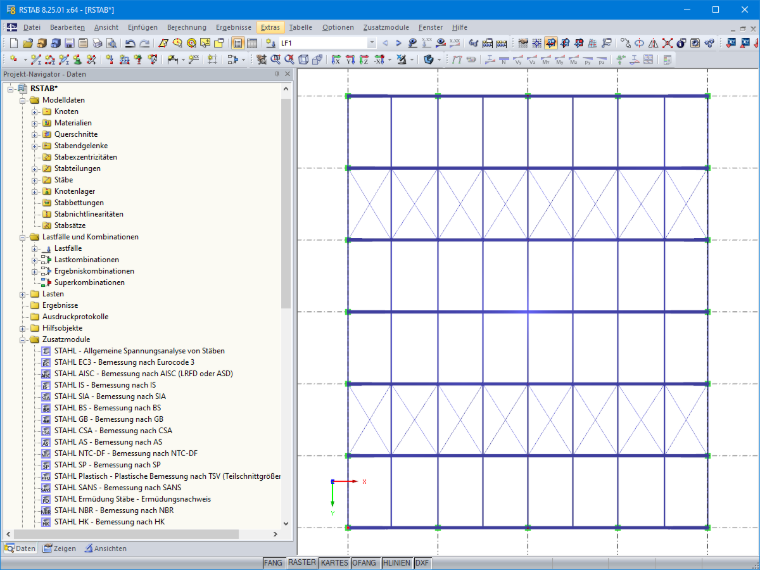Click navigator vertical scrollbar down arrow
This screenshot has height=570, width=760.
[285, 523]
